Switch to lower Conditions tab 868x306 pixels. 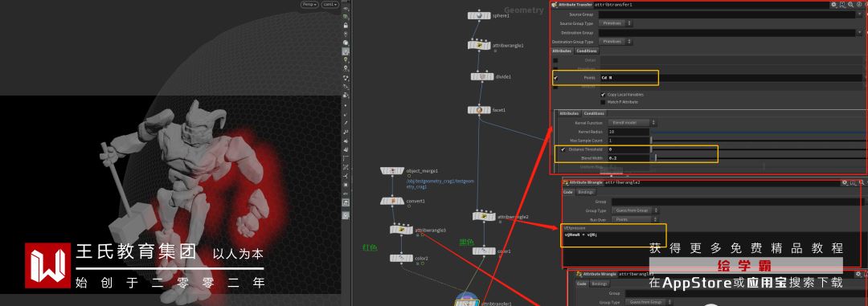[x=593, y=113]
